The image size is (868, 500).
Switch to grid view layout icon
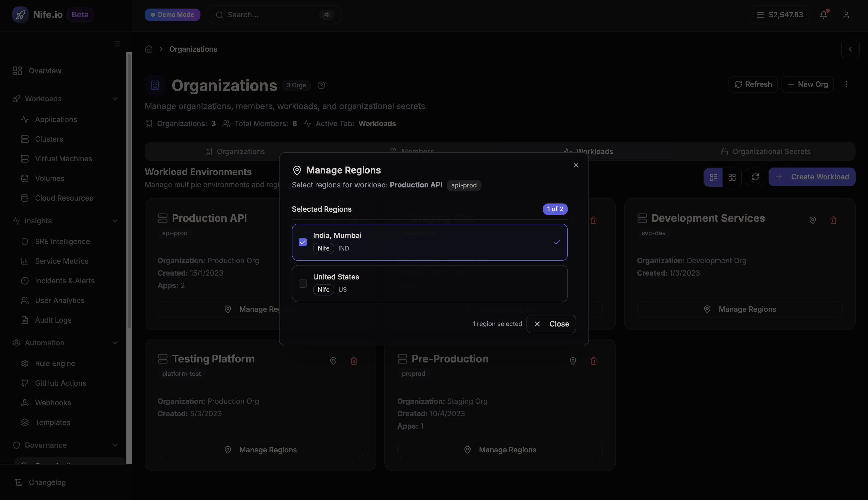(x=732, y=177)
